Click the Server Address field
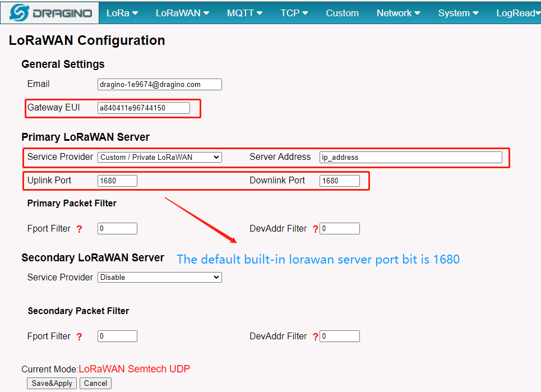The height and width of the screenshot is (392, 541). [410, 158]
